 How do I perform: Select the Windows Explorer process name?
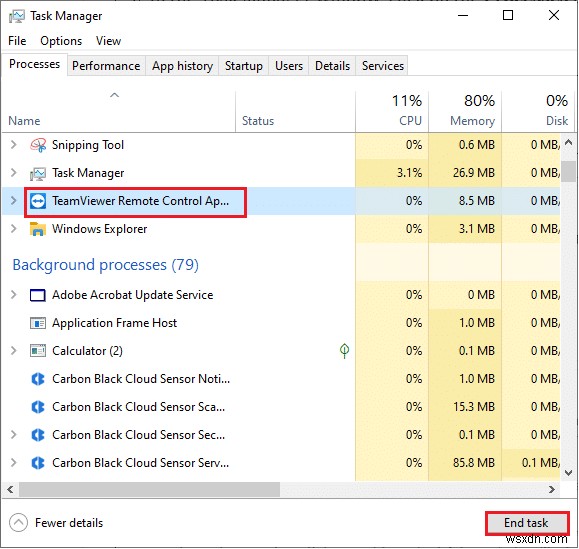click(100, 229)
